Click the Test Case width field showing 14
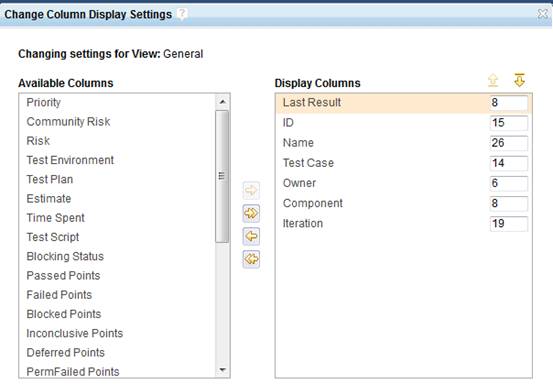553x384 pixels. tap(509, 163)
